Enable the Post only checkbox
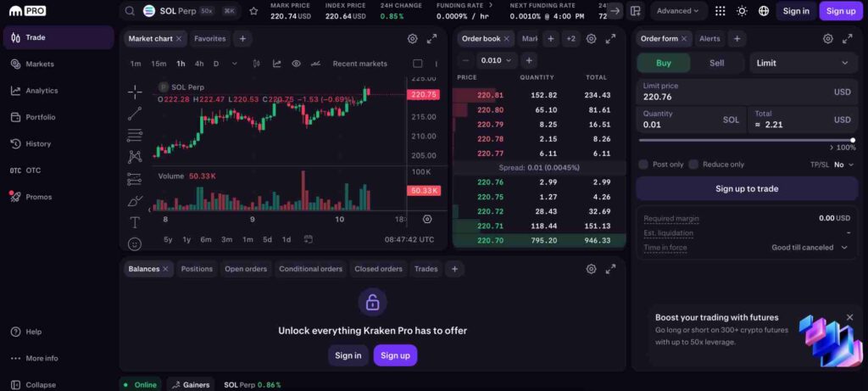 (x=643, y=165)
